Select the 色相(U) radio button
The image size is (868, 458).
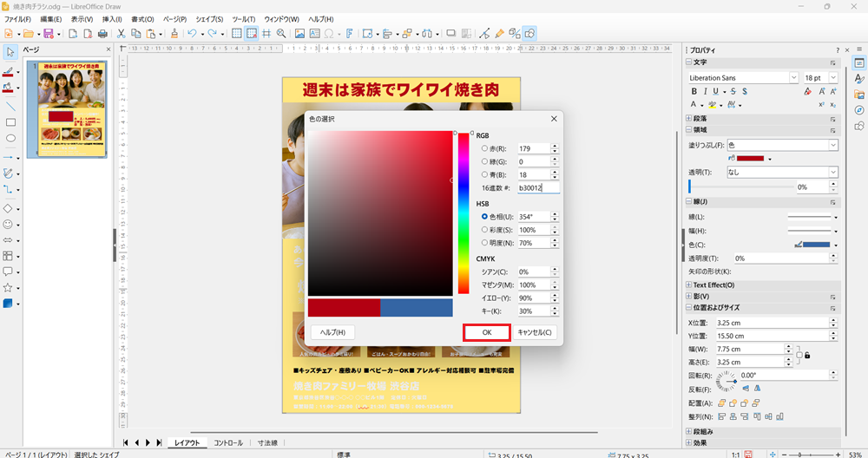(x=484, y=216)
